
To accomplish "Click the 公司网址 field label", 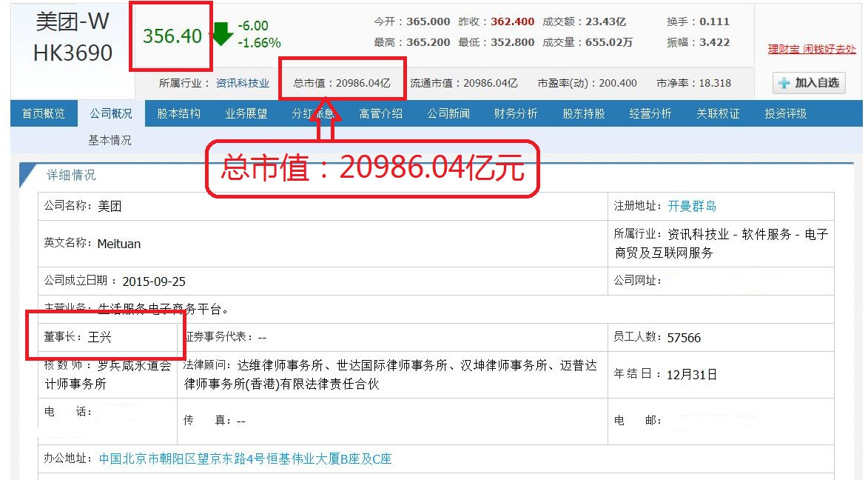I will coord(637,281).
